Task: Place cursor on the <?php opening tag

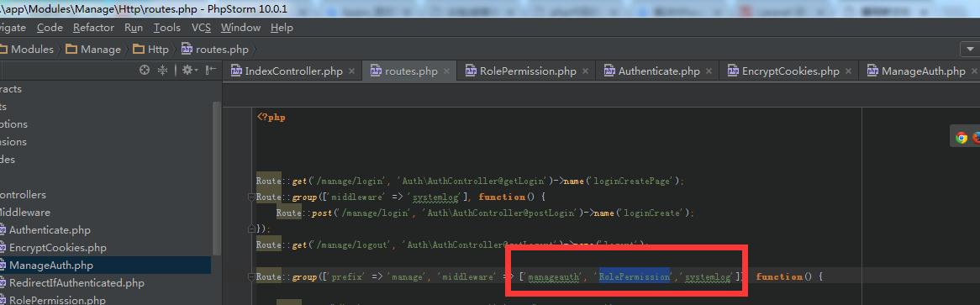Action: pyautogui.click(x=271, y=117)
